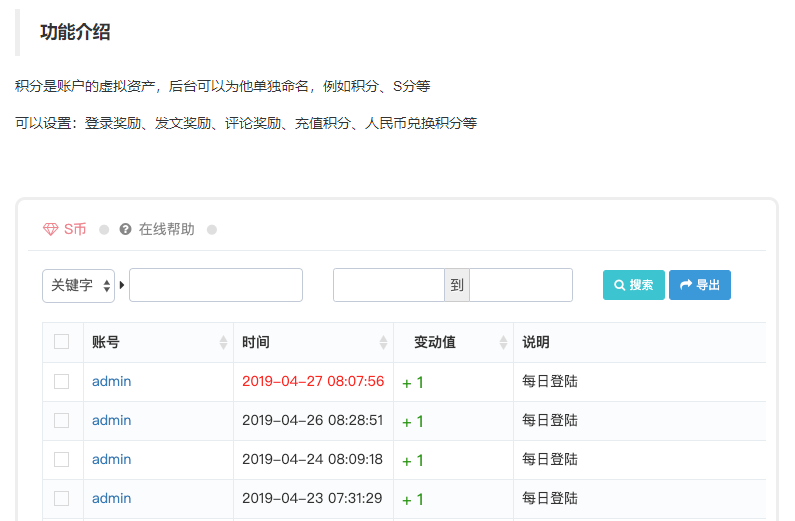Viewport: 795px width, 521px height.
Task: Click the start date input before 到
Action: (389, 285)
